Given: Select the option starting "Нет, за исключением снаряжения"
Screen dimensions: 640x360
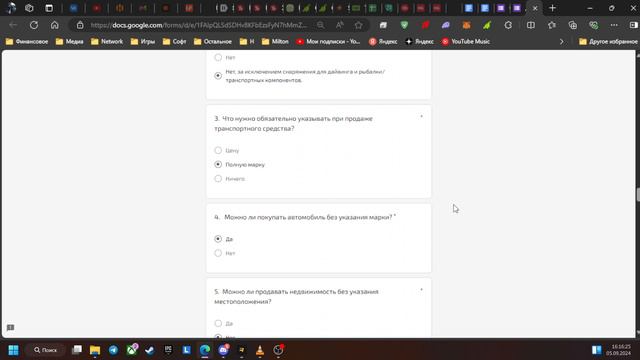Looking at the screenshot, I should 218,76.
